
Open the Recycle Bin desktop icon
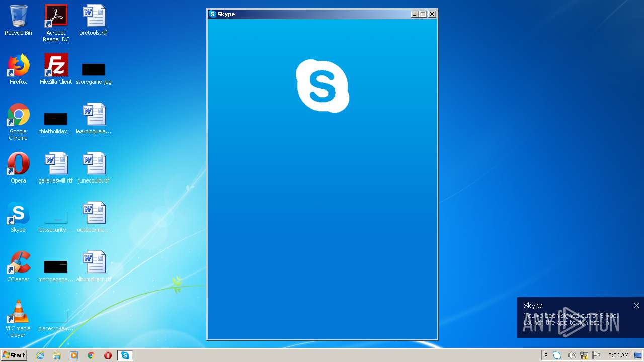18,20
